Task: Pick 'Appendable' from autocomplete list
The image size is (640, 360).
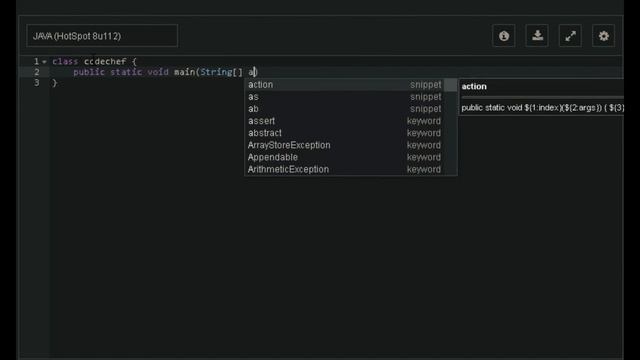Action: [x=344, y=157]
